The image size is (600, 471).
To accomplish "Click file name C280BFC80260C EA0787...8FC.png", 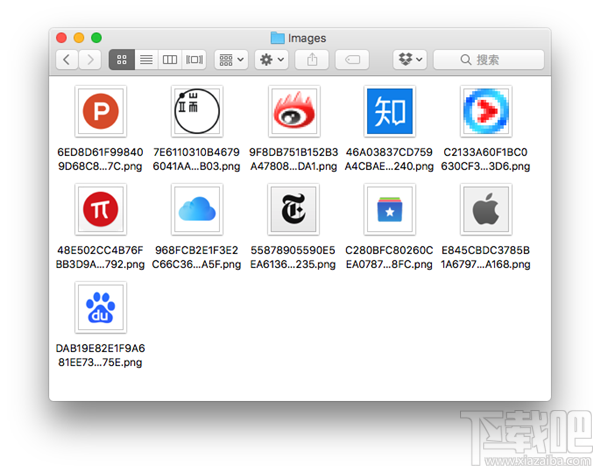I will [389, 257].
